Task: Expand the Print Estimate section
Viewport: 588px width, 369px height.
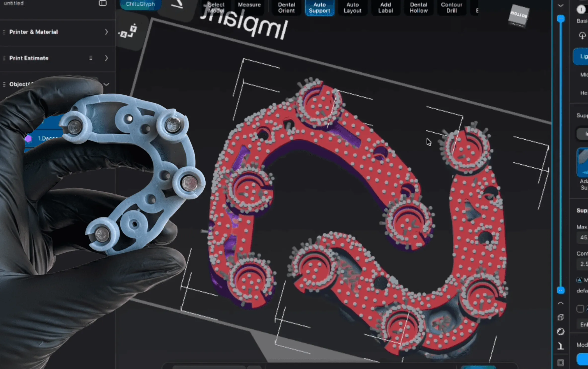Action: 106,58
